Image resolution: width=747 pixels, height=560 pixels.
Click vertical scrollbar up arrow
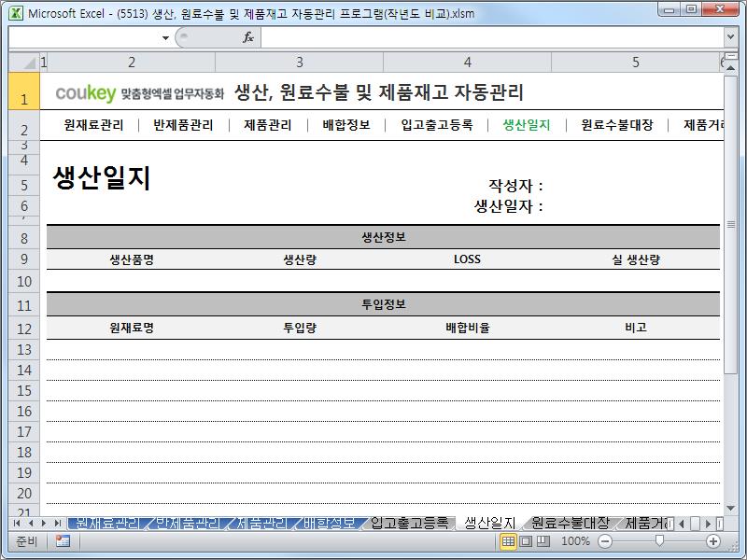coord(731,68)
